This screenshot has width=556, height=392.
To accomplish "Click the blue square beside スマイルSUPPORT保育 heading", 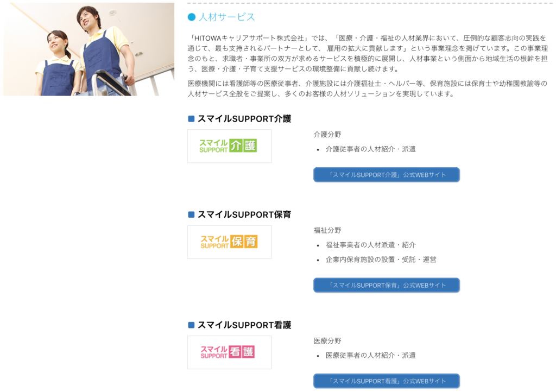I will pyautogui.click(x=191, y=214).
